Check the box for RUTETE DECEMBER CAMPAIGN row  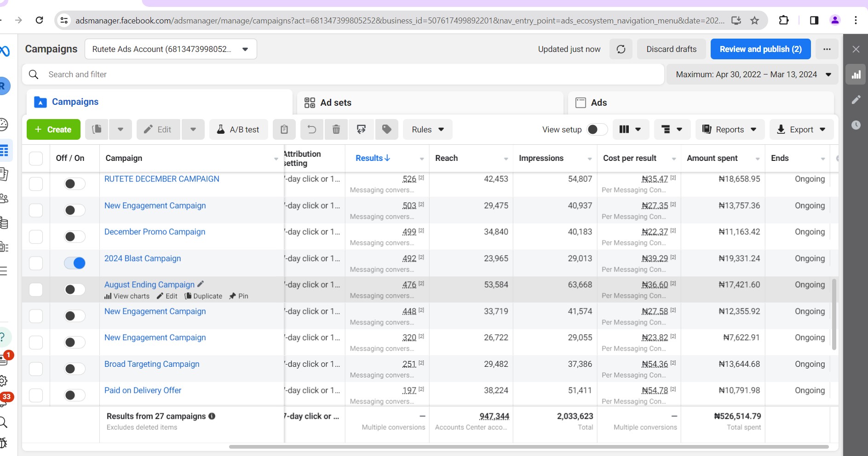(x=36, y=184)
